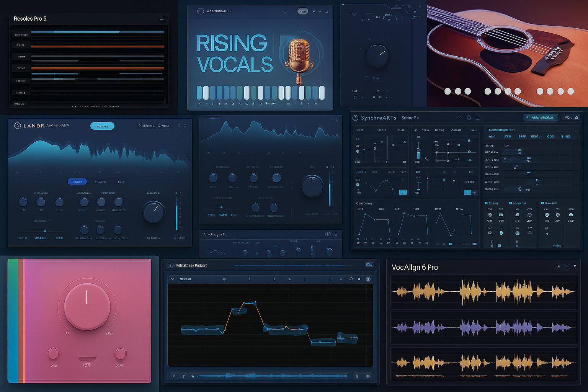This screenshot has height=392, width=588.
Task: Click third icon at pitch editor bottom-left
Action: coord(192,376)
